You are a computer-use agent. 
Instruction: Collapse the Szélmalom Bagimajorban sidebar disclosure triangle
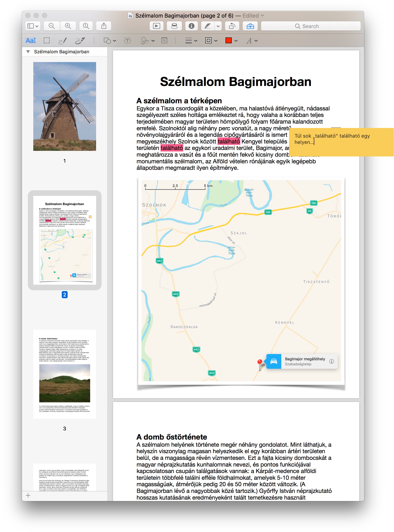[28, 52]
